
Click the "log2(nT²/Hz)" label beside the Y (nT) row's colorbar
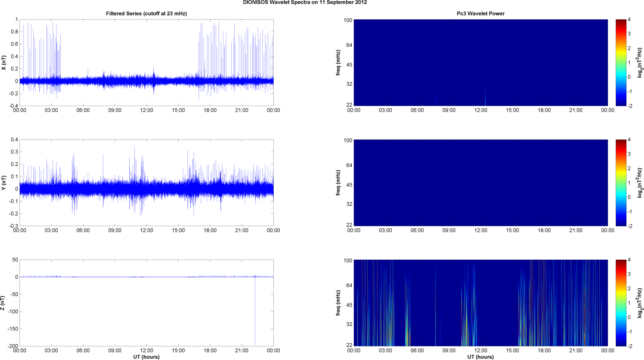click(x=640, y=183)
